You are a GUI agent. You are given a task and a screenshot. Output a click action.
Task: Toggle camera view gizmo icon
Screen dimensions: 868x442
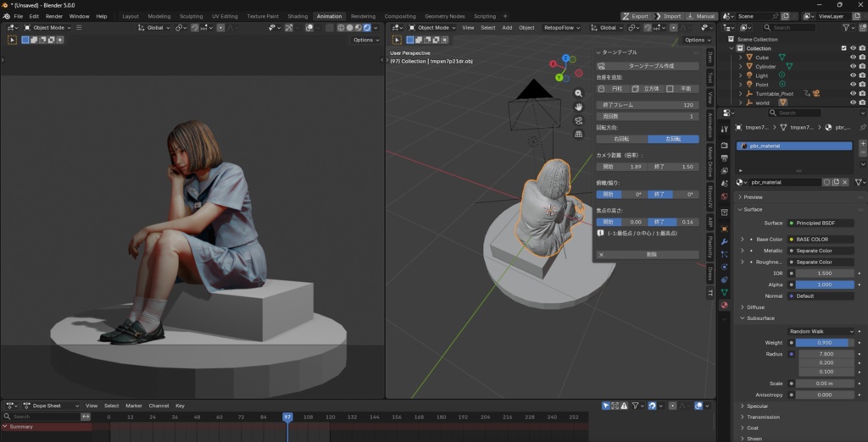click(578, 120)
